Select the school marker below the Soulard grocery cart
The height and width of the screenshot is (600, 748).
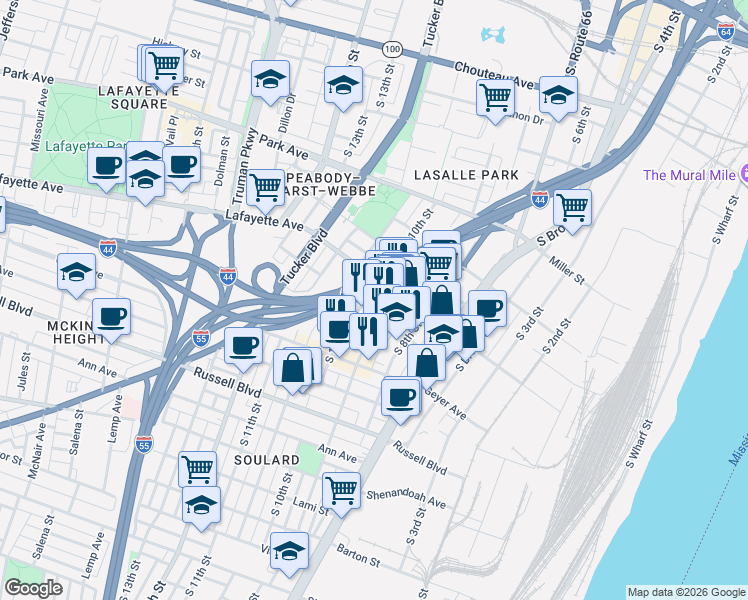[201, 506]
